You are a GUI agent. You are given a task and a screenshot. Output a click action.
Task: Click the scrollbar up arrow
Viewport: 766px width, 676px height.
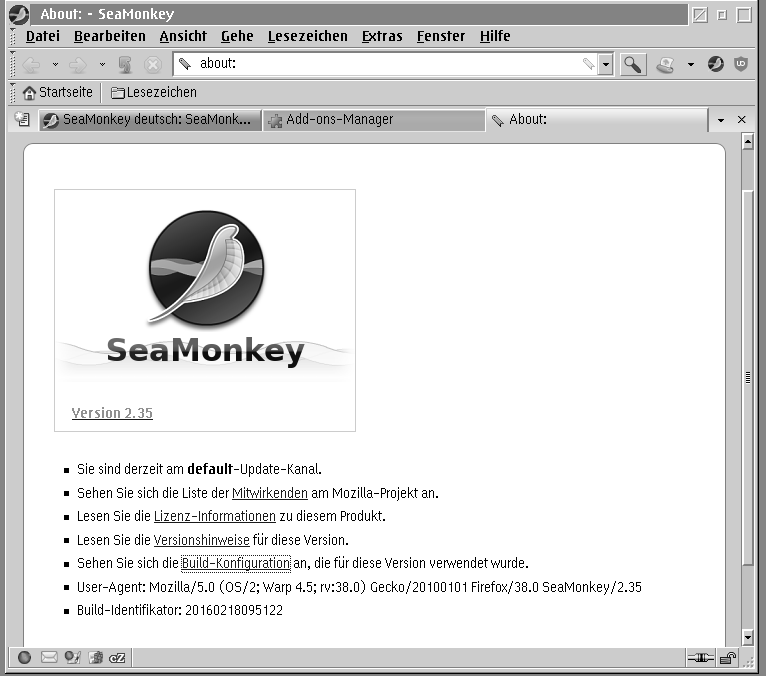click(x=747, y=142)
